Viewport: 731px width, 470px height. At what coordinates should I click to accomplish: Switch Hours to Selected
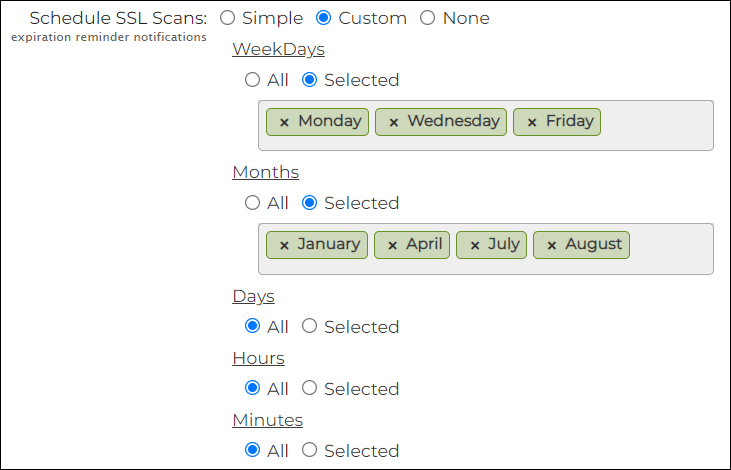coord(309,388)
